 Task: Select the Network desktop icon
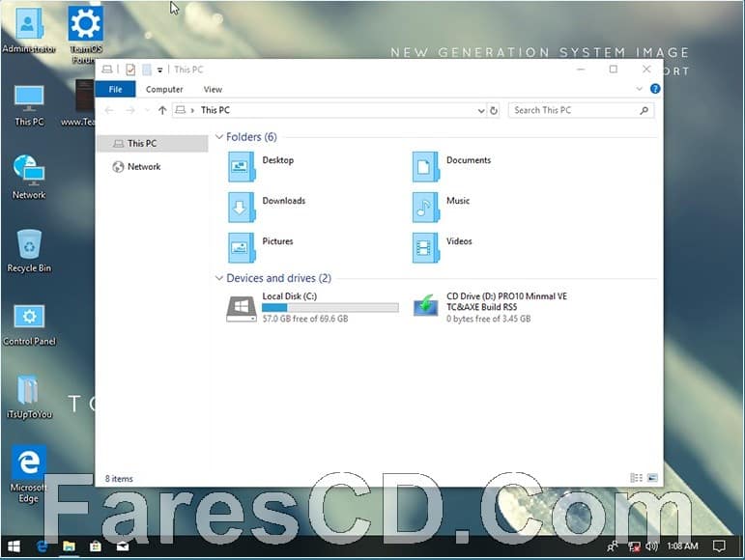coord(29,177)
